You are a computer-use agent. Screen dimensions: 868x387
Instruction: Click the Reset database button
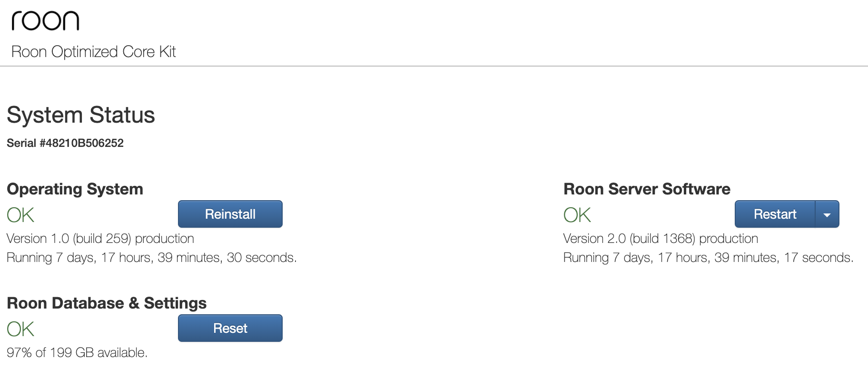click(230, 328)
